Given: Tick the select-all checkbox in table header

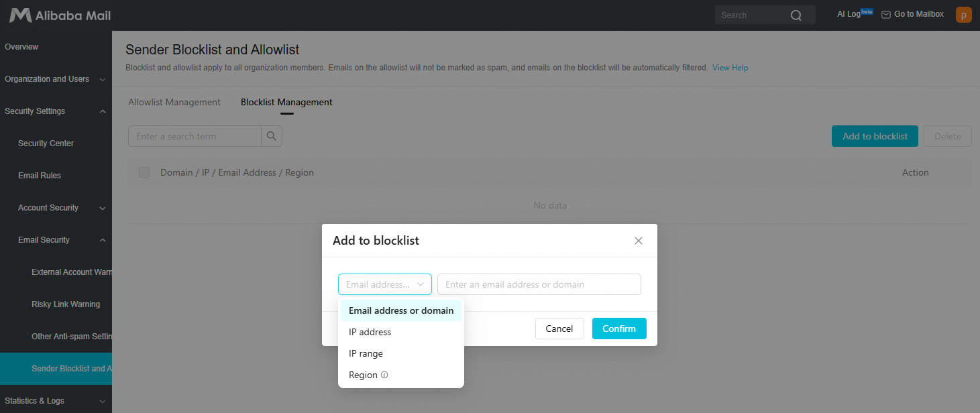Looking at the screenshot, I should pyautogui.click(x=144, y=172).
